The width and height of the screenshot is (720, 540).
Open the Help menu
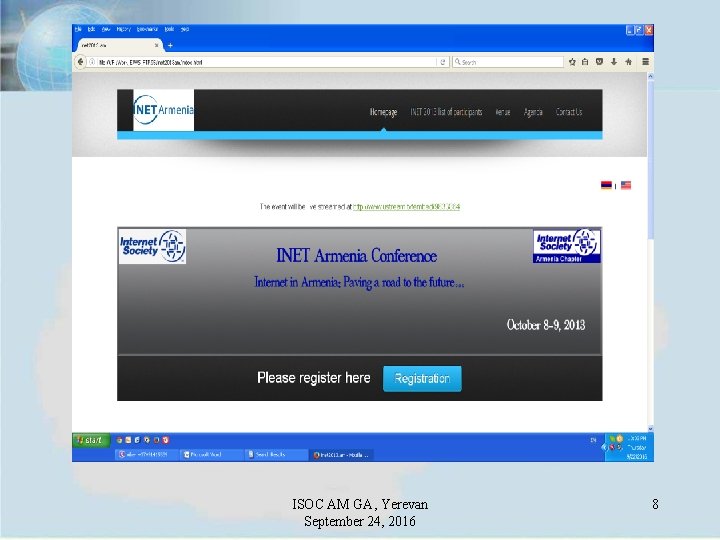185,29
